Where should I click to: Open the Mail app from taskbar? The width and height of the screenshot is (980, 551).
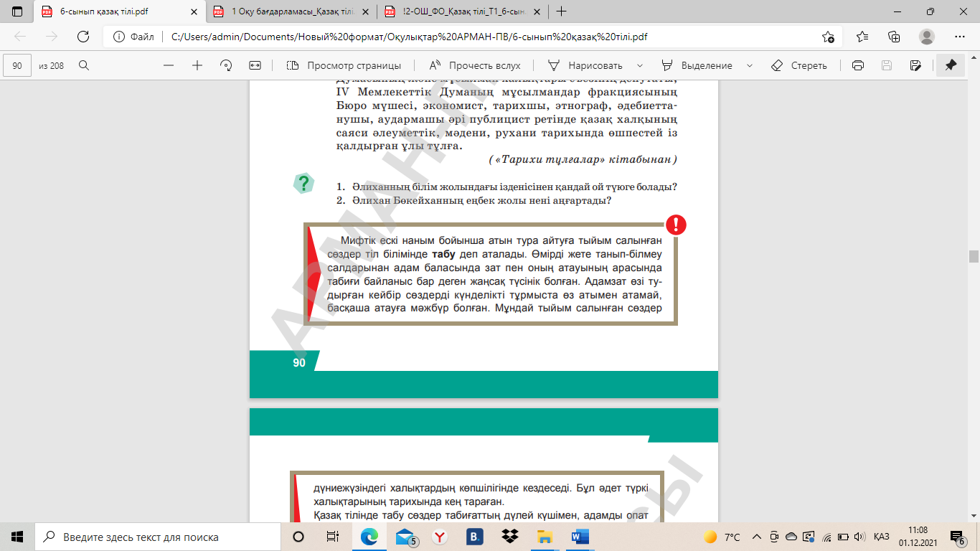[405, 537]
